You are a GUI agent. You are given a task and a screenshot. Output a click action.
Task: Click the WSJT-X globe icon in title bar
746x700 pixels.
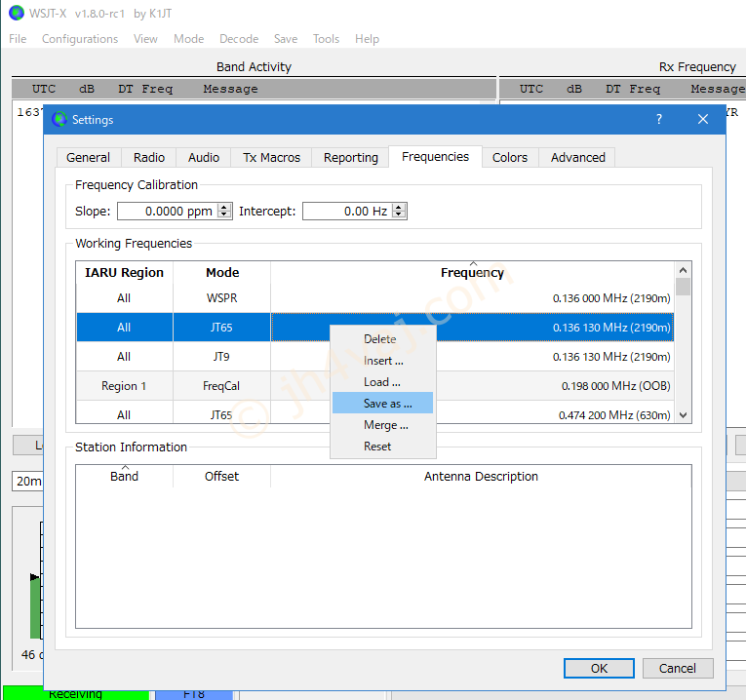pos(17,13)
